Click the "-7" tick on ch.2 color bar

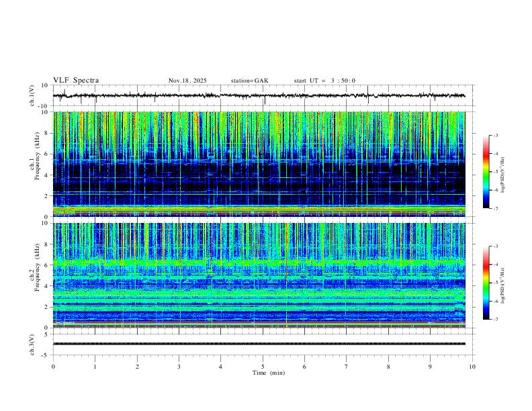click(496, 320)
